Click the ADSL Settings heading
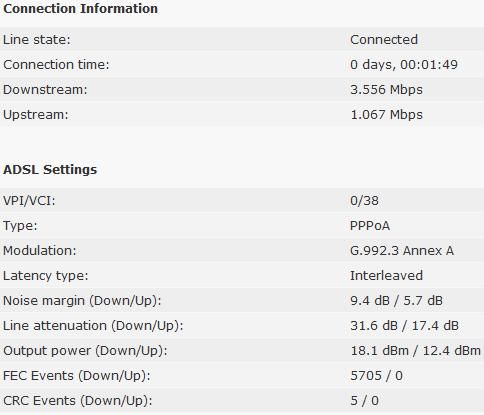 (x=50, y=169)
